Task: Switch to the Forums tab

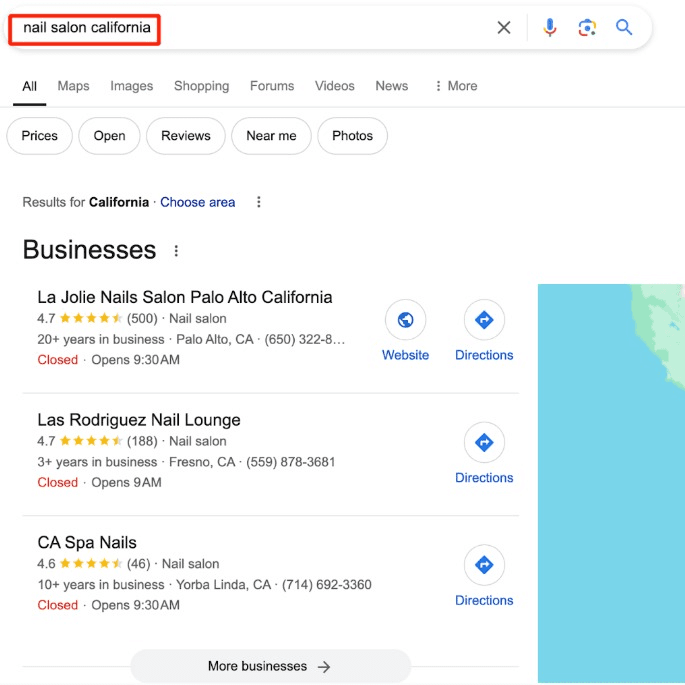Action: pos(272,86)
